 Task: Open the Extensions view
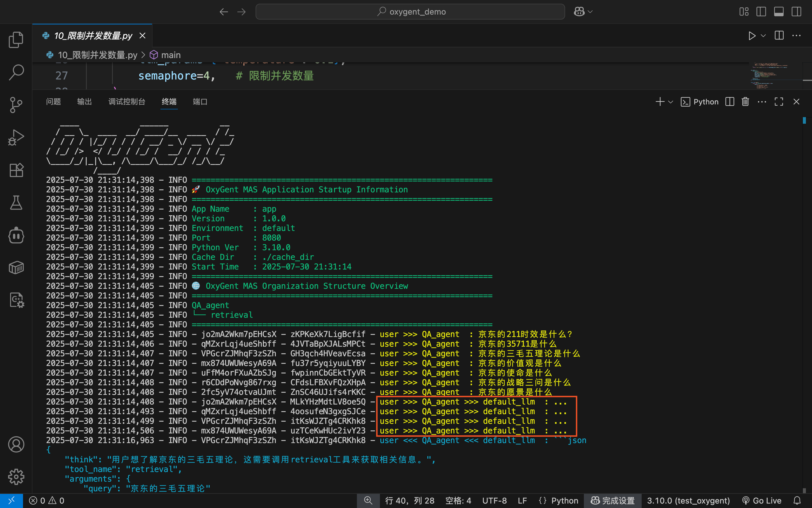16,170
